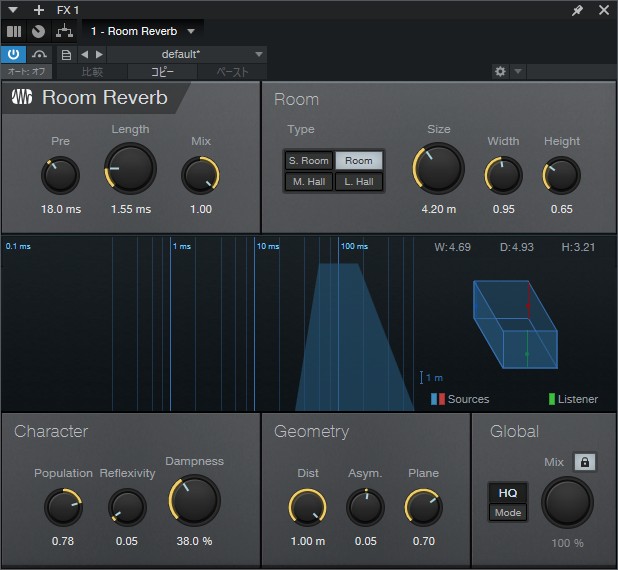Viewport: 618px width, 570px height.
Task: Click the pin window icon
Action: point(577,10)
